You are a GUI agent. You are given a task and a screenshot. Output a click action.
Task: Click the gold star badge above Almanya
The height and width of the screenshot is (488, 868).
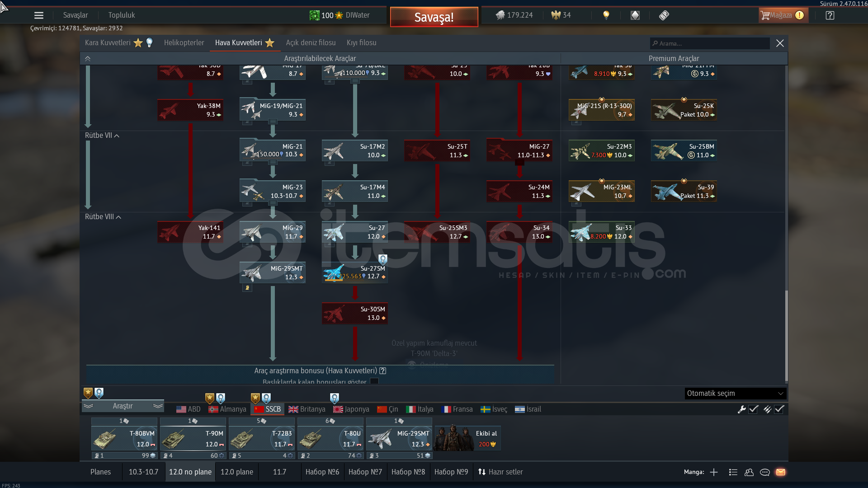209,398
